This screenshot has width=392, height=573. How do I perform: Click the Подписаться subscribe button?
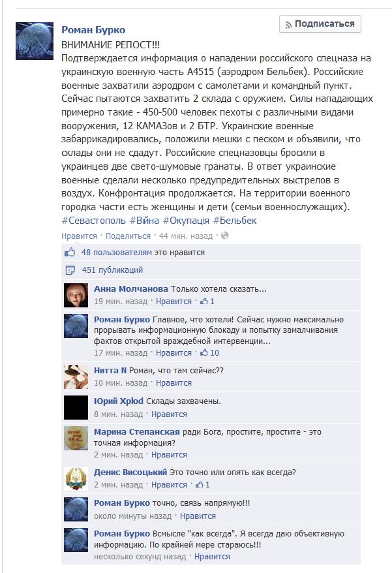320,24
